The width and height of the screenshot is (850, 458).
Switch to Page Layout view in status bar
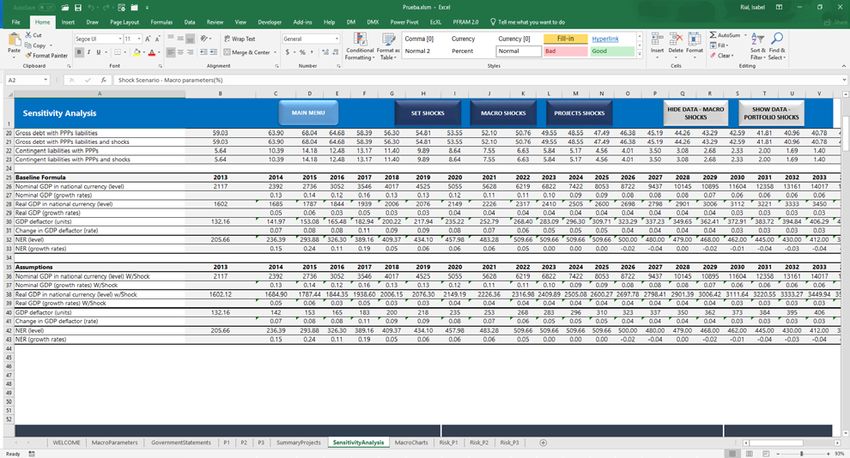click(x=749, y=454)
